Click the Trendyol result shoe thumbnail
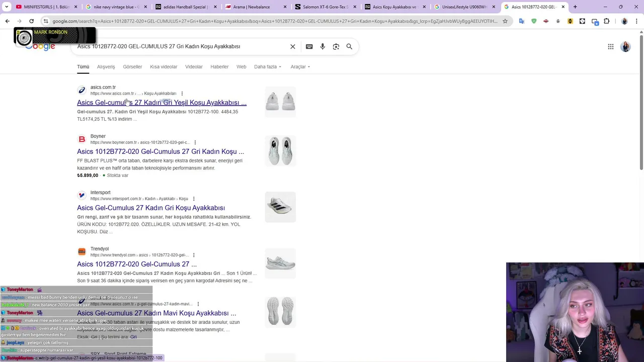644x362 pixels. click(280, 263)
